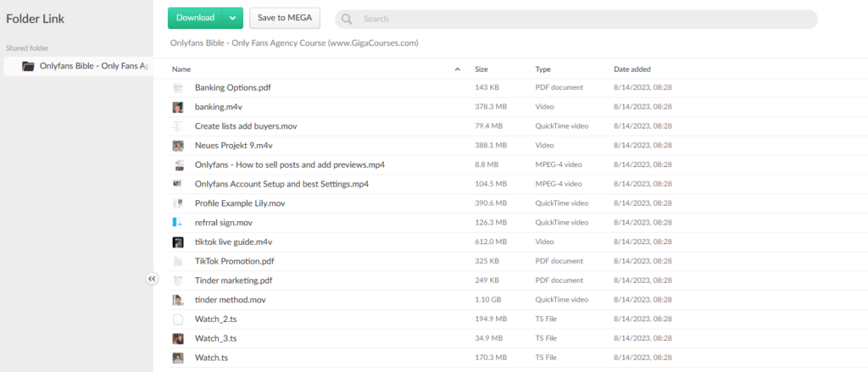Sort by the Name column header

point(181,69)
